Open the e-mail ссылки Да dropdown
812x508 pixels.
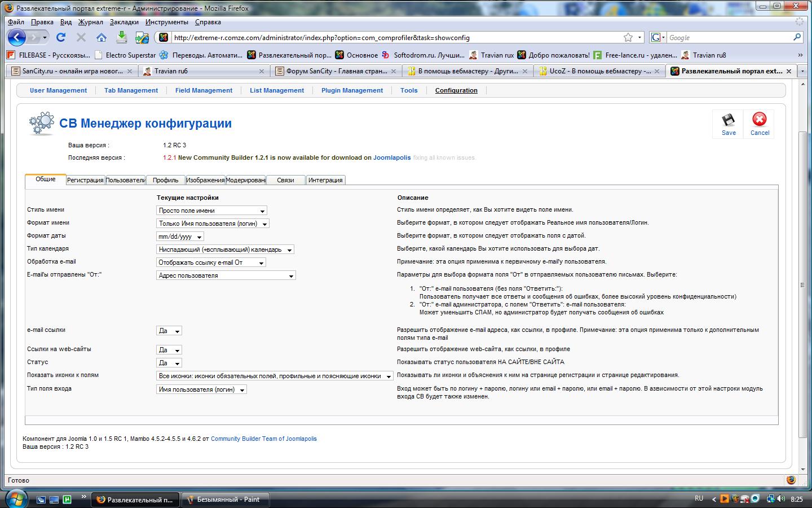(169, 331)
